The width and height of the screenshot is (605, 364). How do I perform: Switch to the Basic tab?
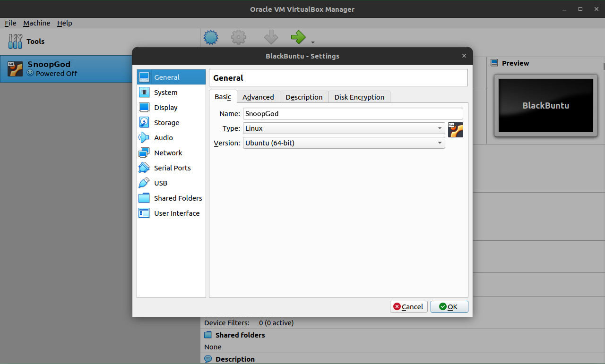pos(223,97)
